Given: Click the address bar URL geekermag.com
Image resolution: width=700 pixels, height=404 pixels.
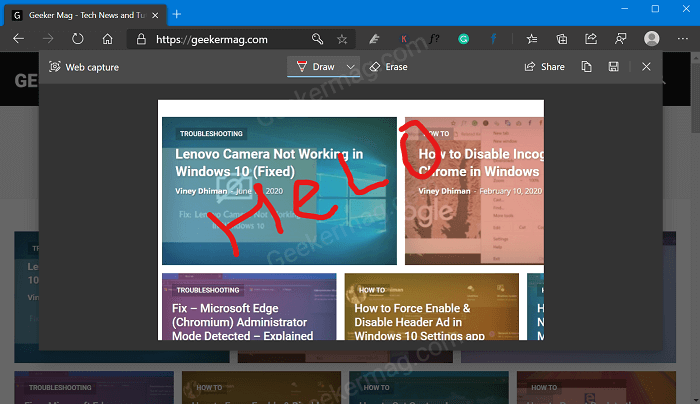Looking at the screenshot, I should point(212,39).
